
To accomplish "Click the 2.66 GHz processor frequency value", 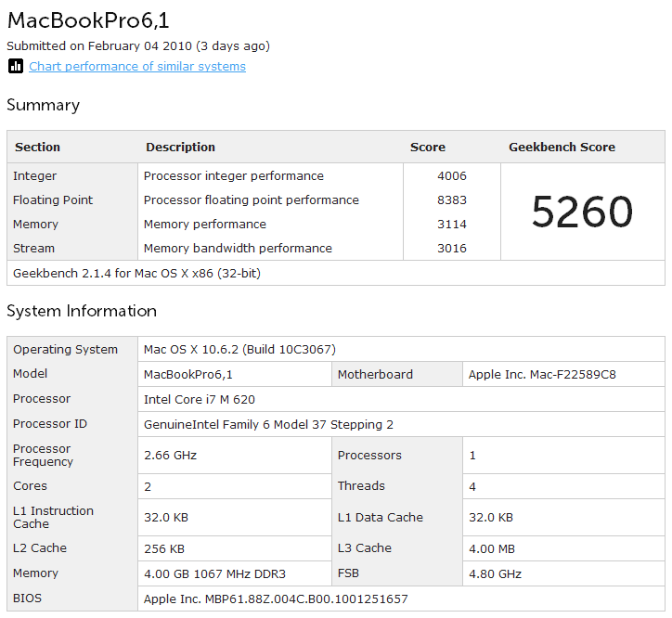I will coord(170,455).
